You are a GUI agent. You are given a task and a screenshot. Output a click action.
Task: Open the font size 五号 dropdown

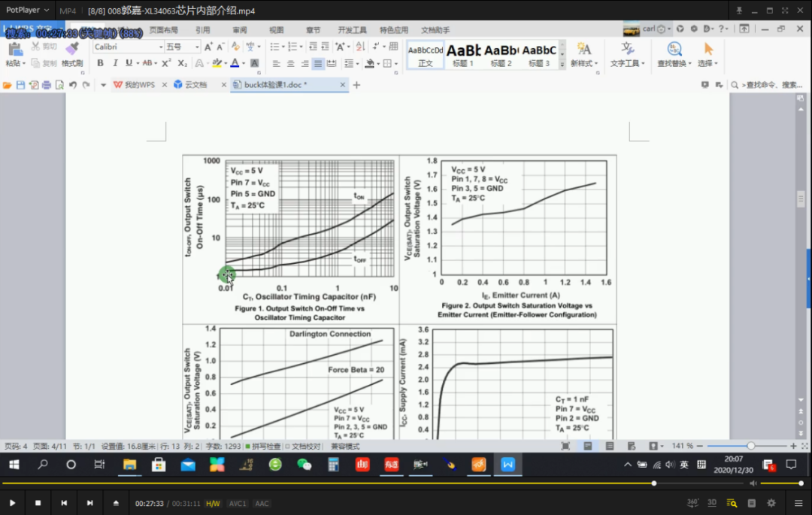coord(197,47)
